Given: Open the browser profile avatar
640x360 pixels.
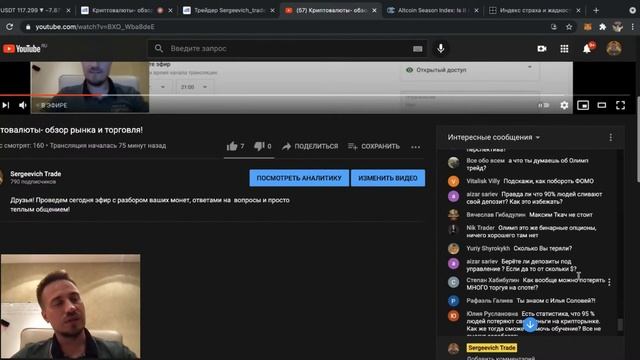Looking at the screenshot, I should (x=618, y=27).
